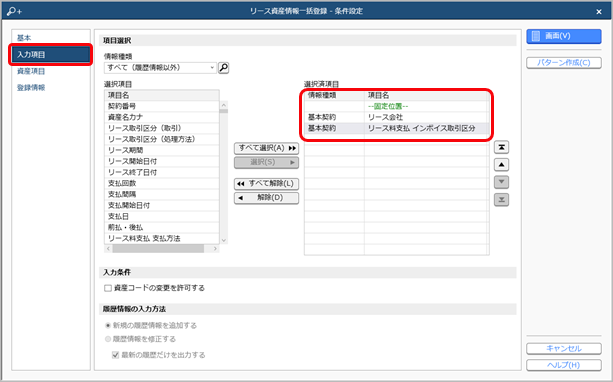613x382 pixels.
Task: Close the 条件設定 dialog
Action: [599, 12]
